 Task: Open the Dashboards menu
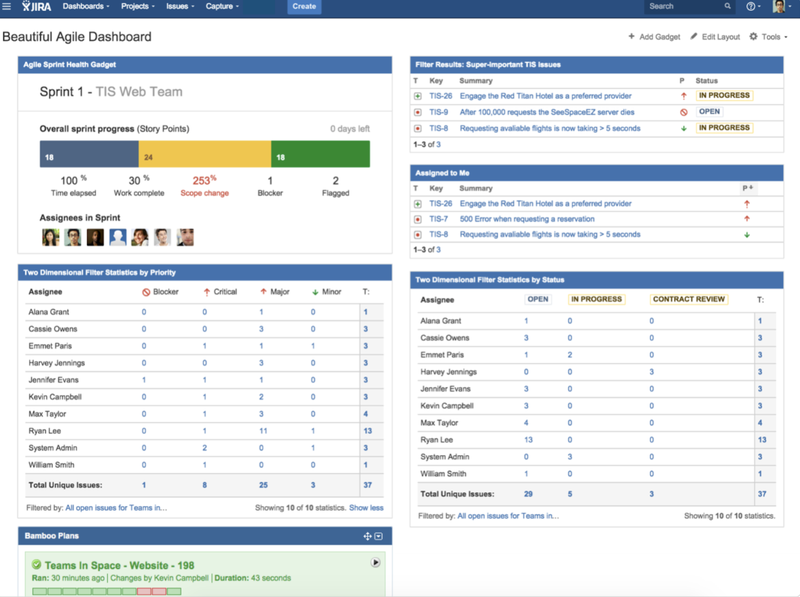[x=86, y=6]
